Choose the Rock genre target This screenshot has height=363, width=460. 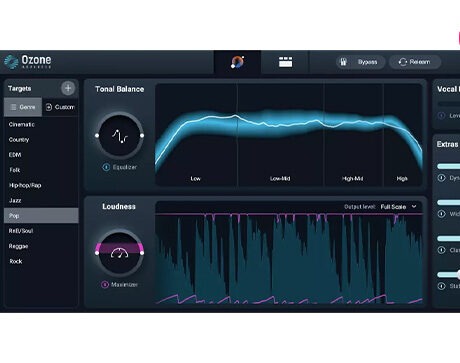(41, 261)
